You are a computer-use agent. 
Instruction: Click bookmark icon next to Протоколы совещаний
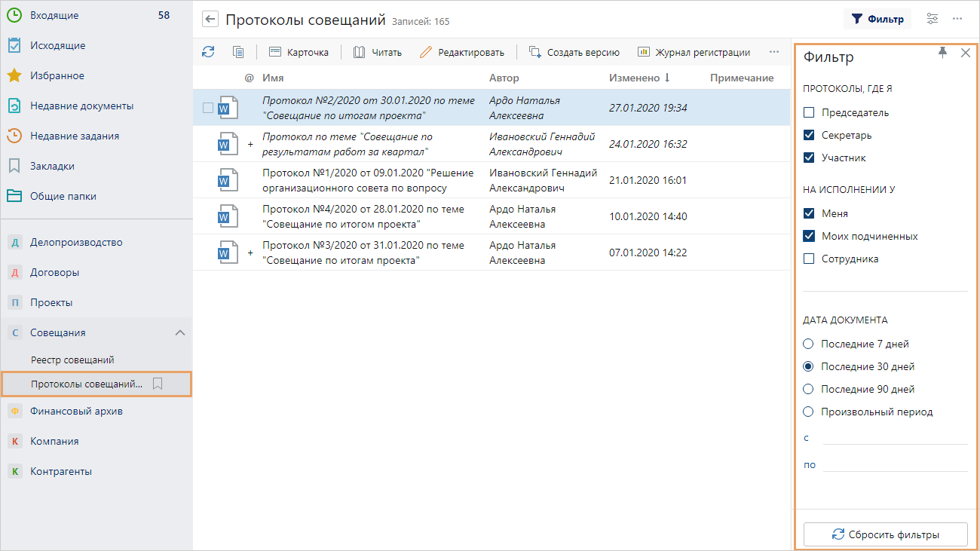coord(158,384)
